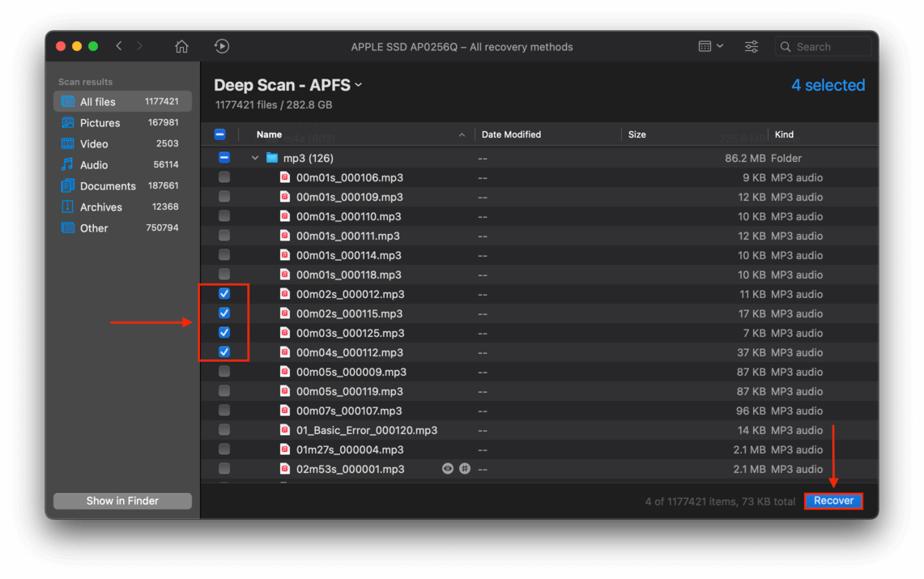Click inside the Search field
This screenshot has height=579, width=924.
click(824, 46)
